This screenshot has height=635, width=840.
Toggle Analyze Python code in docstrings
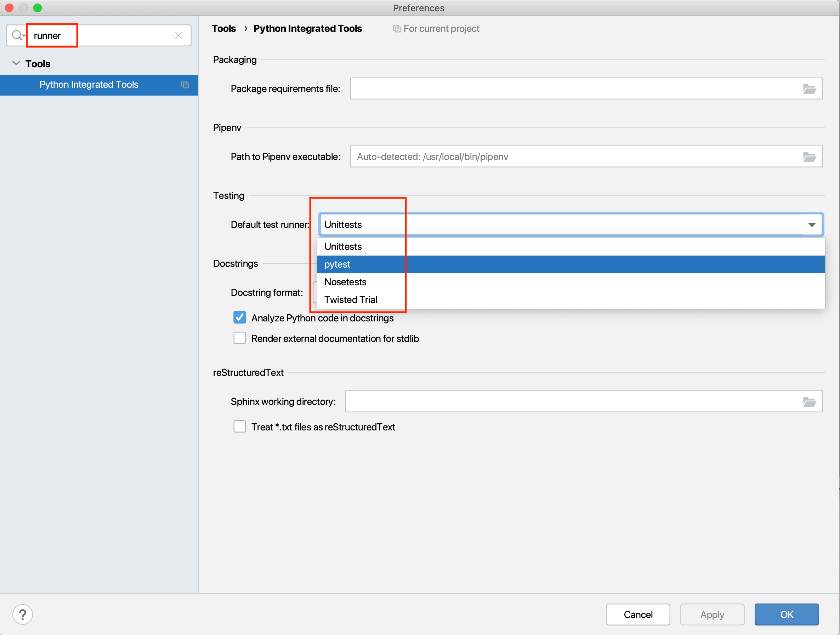click(240, 318)
